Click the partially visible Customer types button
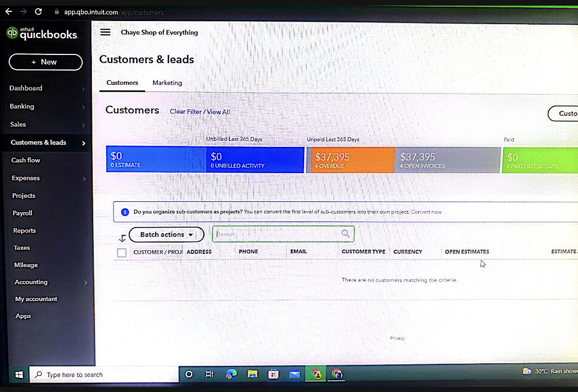This screenshot has height=392, width=578. pos(563,114)
